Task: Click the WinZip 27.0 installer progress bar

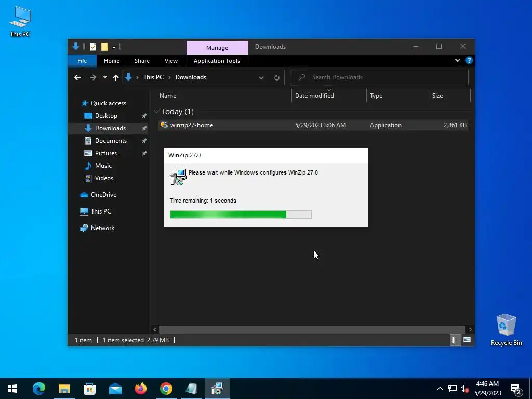Action: coord(241,215)
